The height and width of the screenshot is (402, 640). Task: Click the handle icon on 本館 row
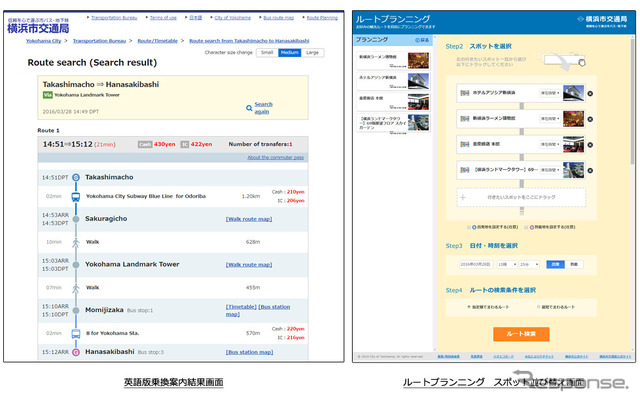click(x=464, y=144)
